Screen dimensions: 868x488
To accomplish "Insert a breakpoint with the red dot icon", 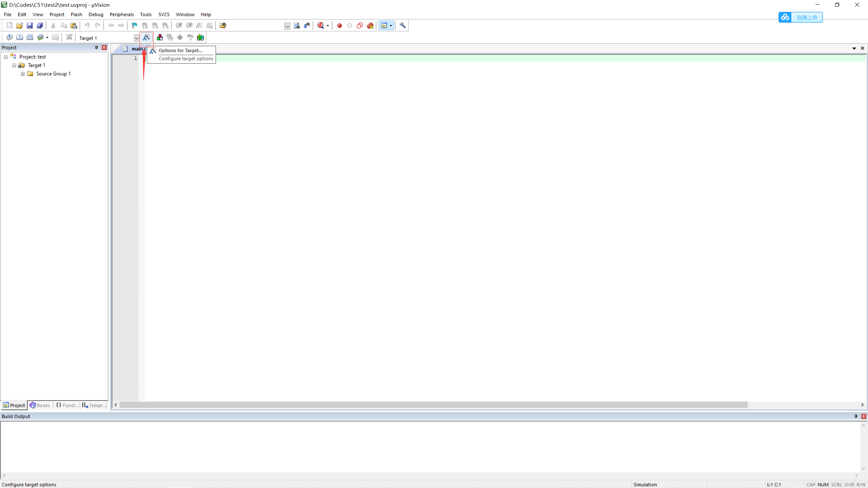I will point(339,25).
